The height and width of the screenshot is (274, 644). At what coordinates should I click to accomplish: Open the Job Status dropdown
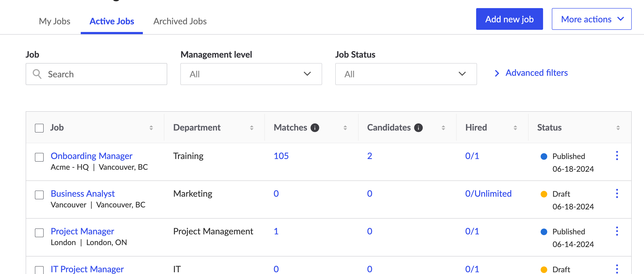click(x=406, y=74)
